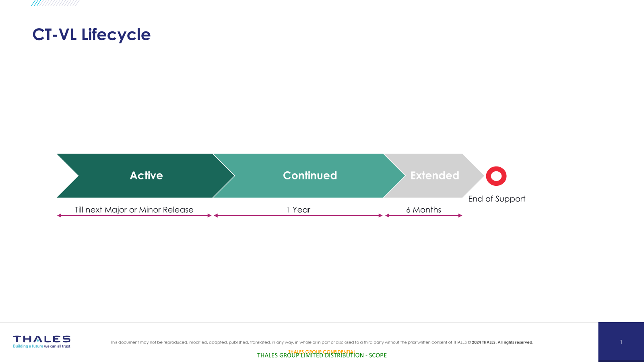Select the "6 Months" duration label
The height and width of the screenshot is (362, 644).
(423, 210)
